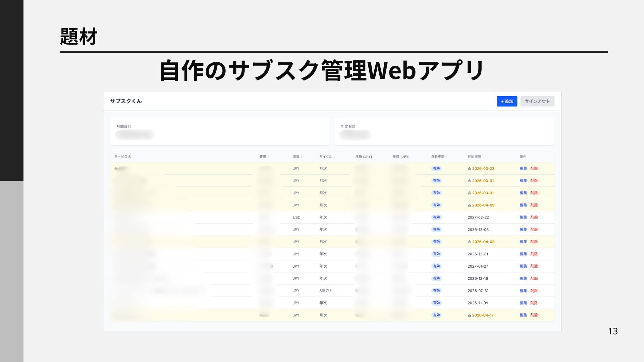Sort by サービス名 column arrow
This screenshot has width=644, height=362.
133,157
